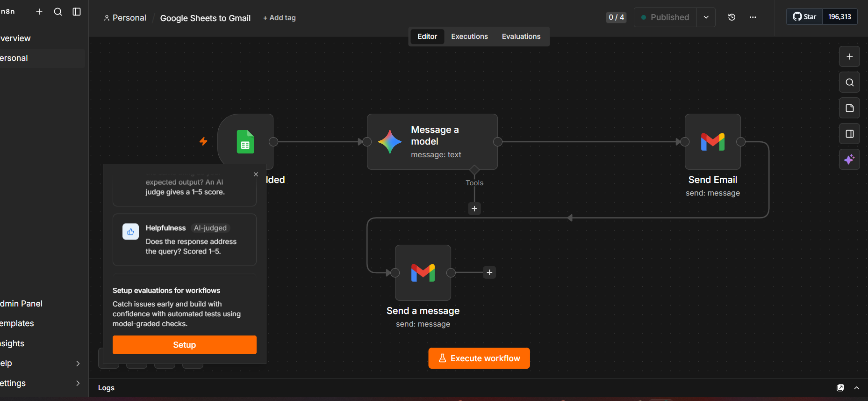Screen dimensions: 868x401
Task: Pop out the Logs panel
Action: pos(840,388)
